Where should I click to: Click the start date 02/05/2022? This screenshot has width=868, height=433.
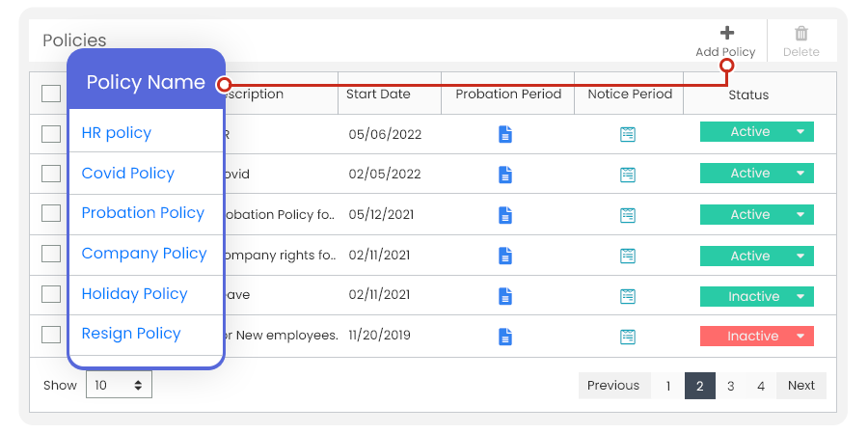[x=385, y=175]
